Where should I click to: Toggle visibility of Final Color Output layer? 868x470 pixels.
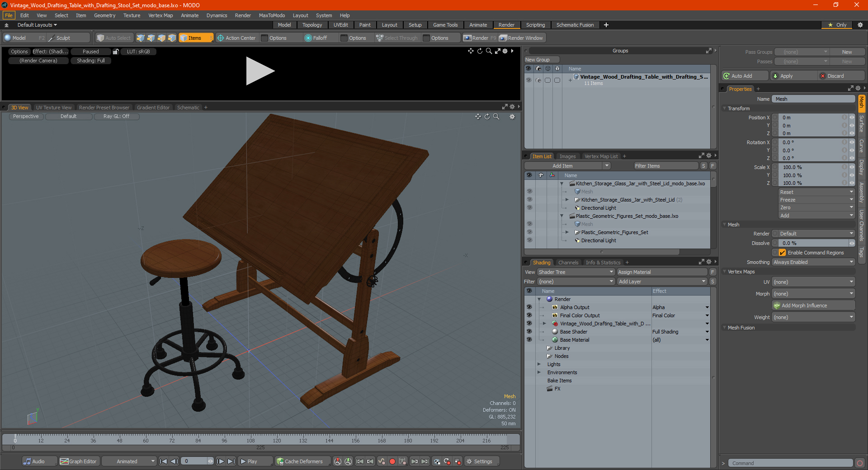point(529,315)
